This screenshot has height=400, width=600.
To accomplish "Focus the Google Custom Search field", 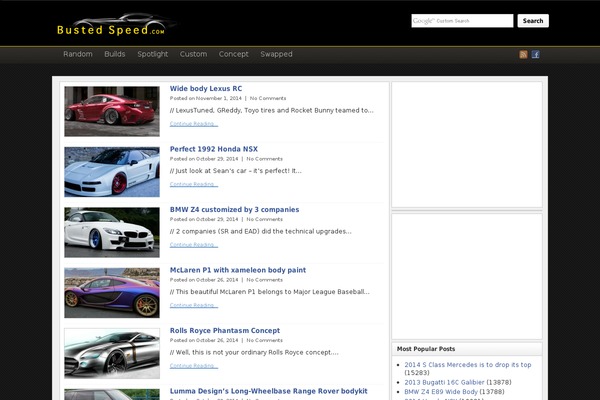I will 462,21.
